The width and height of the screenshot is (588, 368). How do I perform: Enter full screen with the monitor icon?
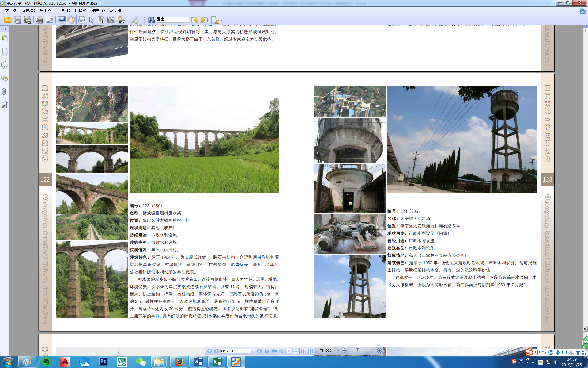[x=62, y=20]
